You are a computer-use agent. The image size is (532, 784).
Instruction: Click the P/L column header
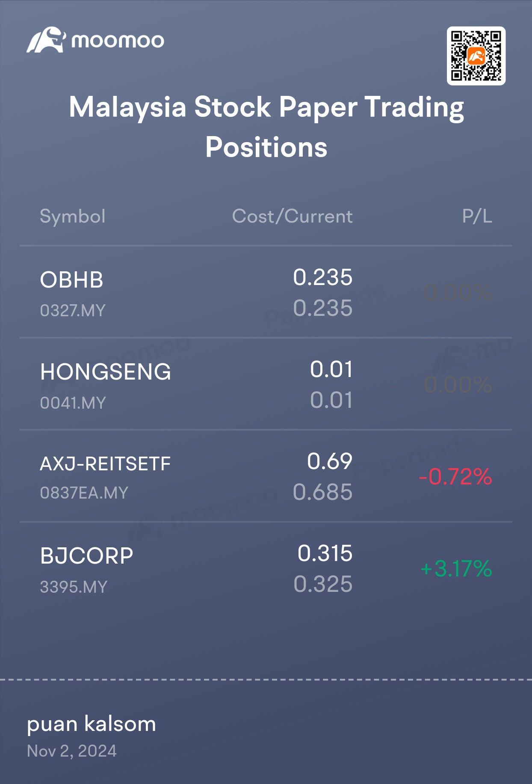pos(477,216)
